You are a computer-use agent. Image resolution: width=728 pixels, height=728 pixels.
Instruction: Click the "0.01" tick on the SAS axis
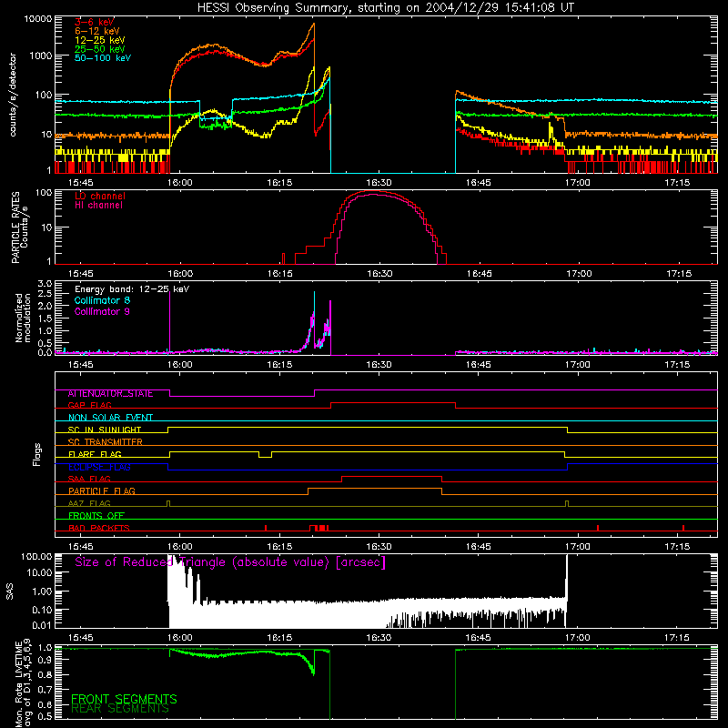[x=42, y=625]
